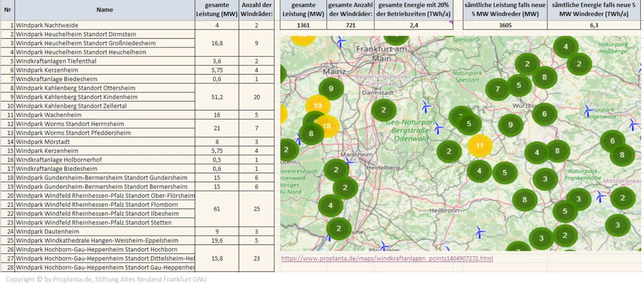The image size is (644, 288).
Task: Select the 19,6 power value cell
Action: 217,240
